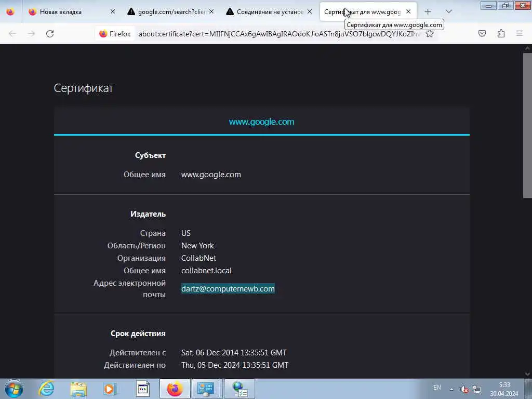Click the muted volume tray icon
This screenshot has height=399, width=532.
464,389
